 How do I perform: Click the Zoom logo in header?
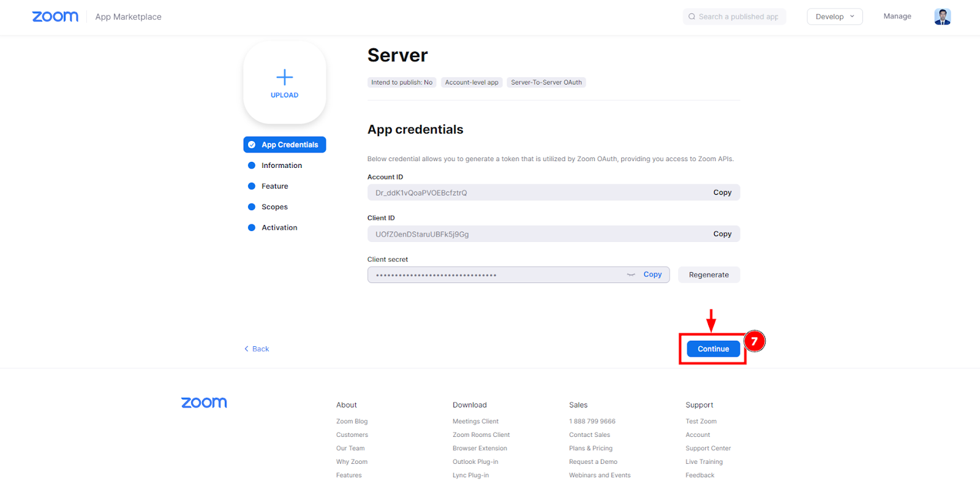tap(55, 17)
